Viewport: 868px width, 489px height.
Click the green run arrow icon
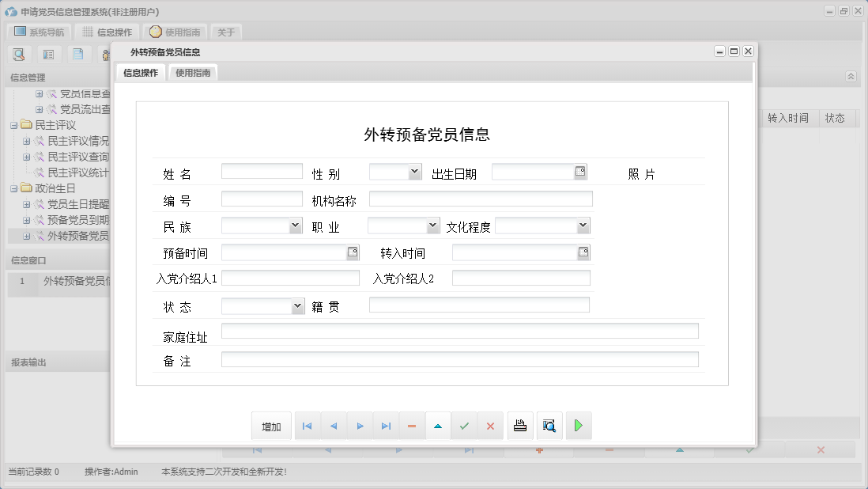click(x=578, y=426)
